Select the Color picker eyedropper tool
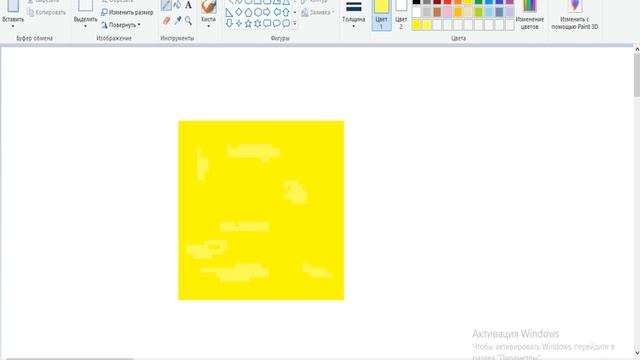 point(178,20)
